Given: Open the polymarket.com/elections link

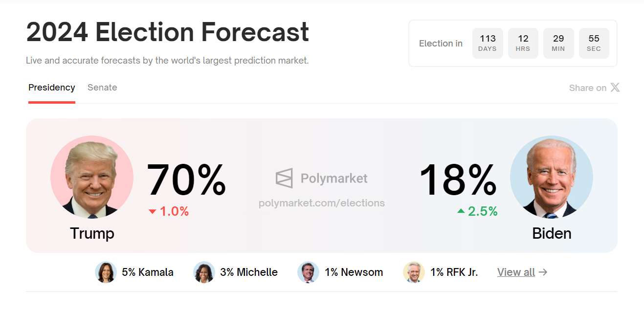Looking at the screenshot, I should [x=321, y=203].
